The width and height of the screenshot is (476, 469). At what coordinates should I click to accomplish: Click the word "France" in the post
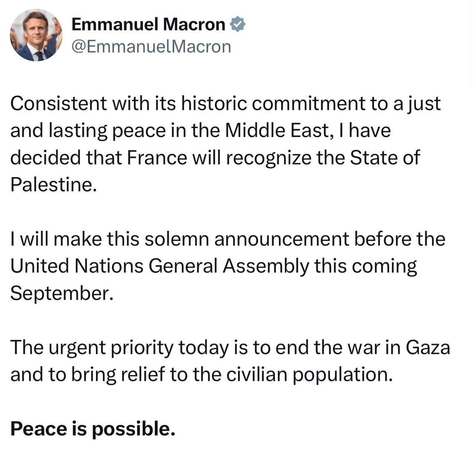pyautogui.click(x=157, y=158)
